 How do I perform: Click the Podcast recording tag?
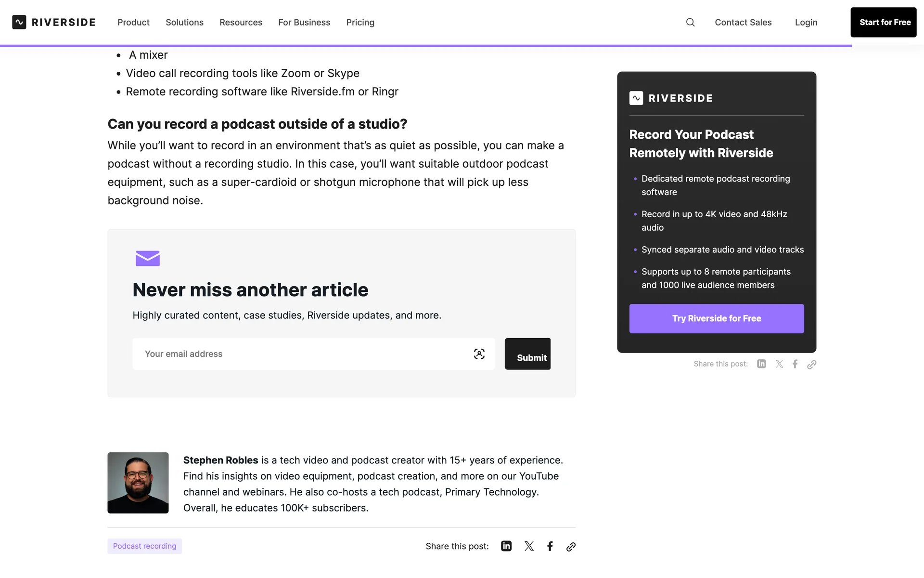click(144, 546)
